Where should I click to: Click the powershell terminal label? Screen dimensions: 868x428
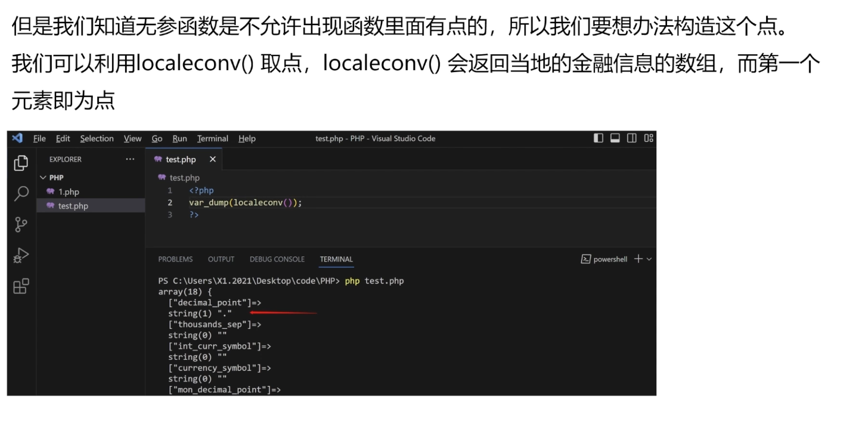[610, 259]
